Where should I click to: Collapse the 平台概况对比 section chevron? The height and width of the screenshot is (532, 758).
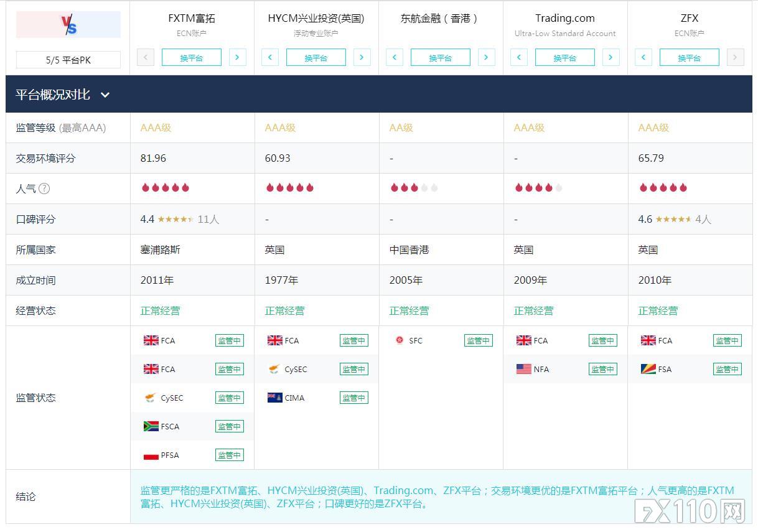(x=105, y=95)
